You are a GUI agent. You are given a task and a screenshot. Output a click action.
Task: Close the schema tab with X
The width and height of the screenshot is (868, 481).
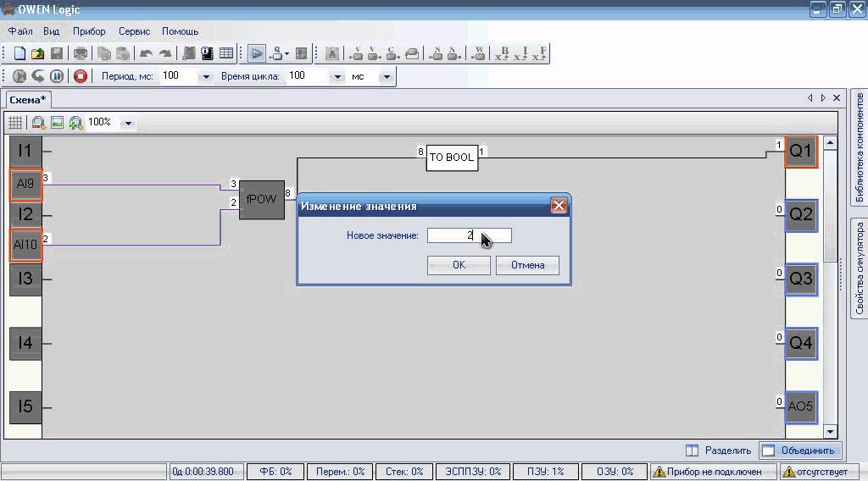(837, 98)
